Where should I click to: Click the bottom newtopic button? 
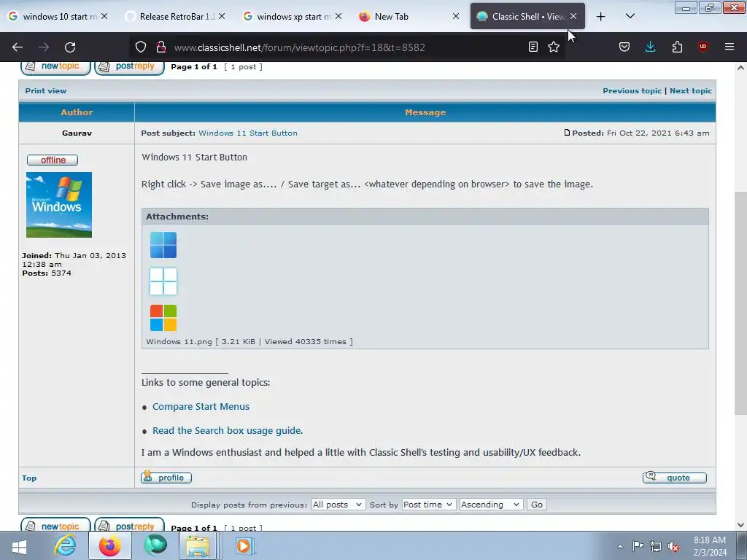tap(55, 525)
